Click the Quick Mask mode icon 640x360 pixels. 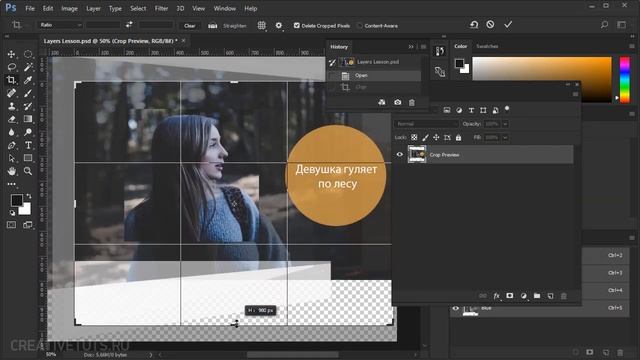coord(11,225)
